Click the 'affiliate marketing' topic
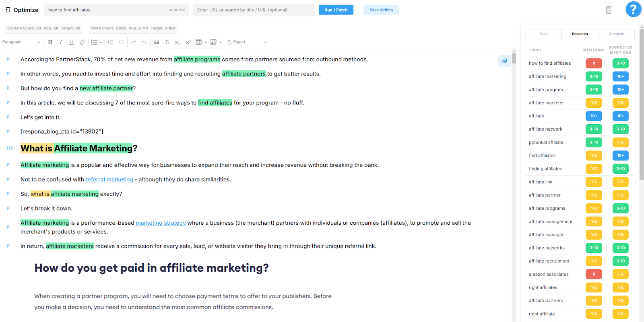This screenshot has width=644, height=322. click(547, 76)
